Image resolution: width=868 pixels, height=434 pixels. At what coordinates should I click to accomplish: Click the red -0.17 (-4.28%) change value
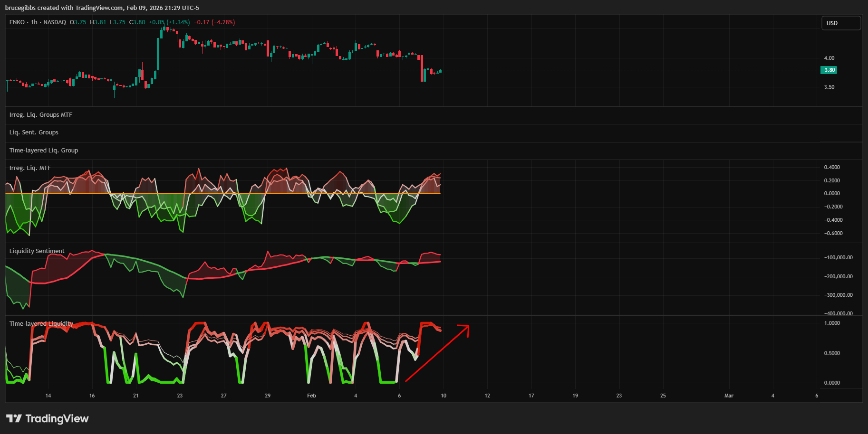pyautogui.click(x=214, y=22)
